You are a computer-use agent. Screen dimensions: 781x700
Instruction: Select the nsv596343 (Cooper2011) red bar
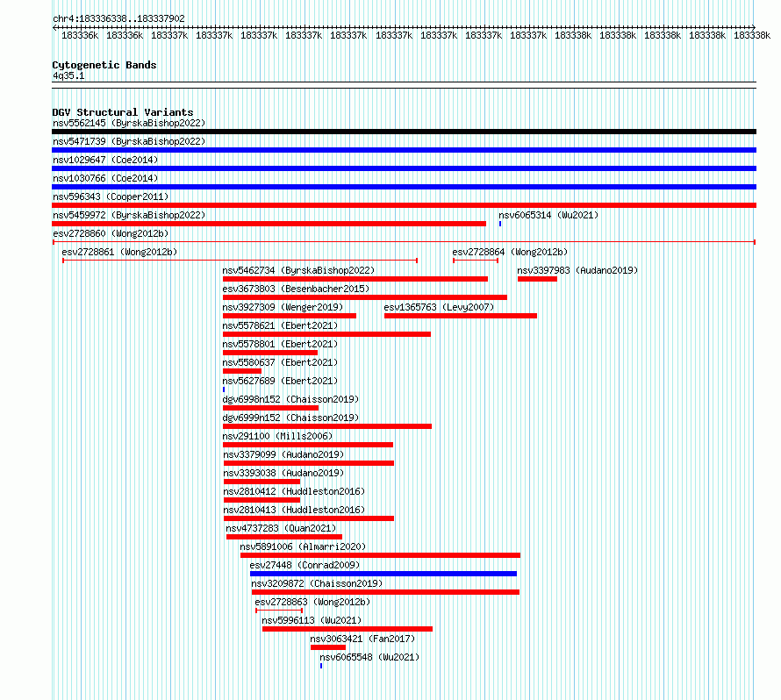tap(404, 205)
